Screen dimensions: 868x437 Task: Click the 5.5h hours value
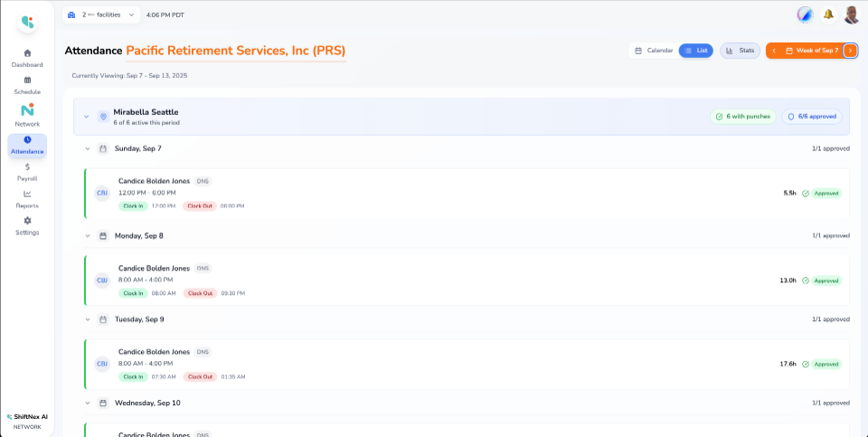point(789,194)
